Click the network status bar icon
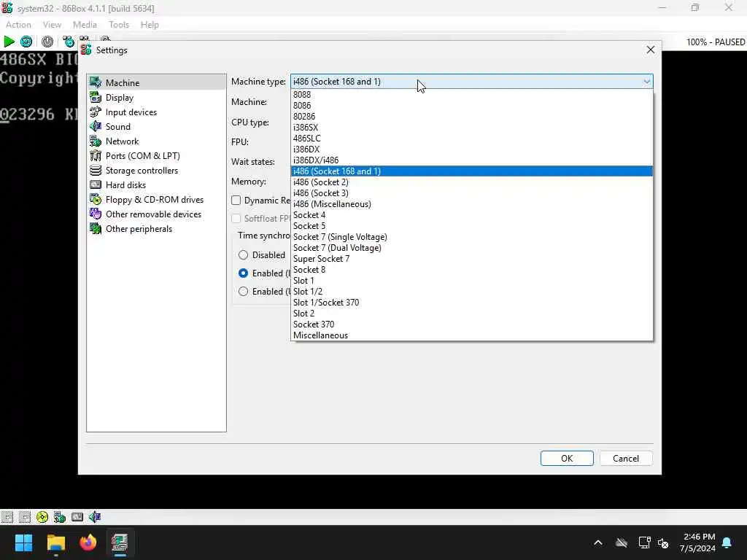Screen dimensions: 747x560 60,517
